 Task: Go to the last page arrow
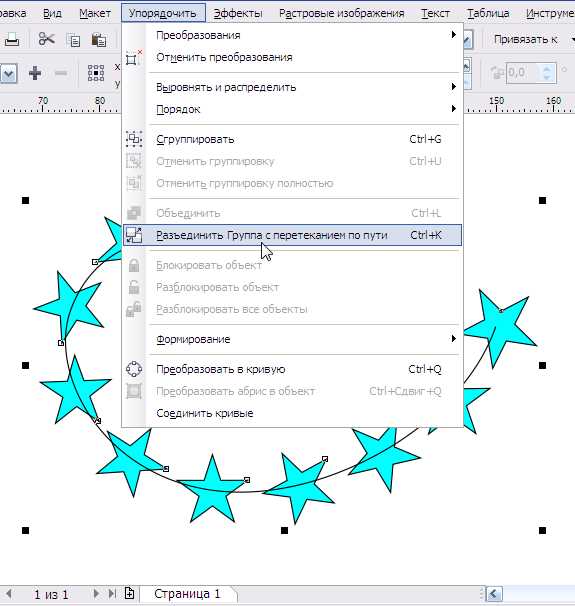click(112, 593)
